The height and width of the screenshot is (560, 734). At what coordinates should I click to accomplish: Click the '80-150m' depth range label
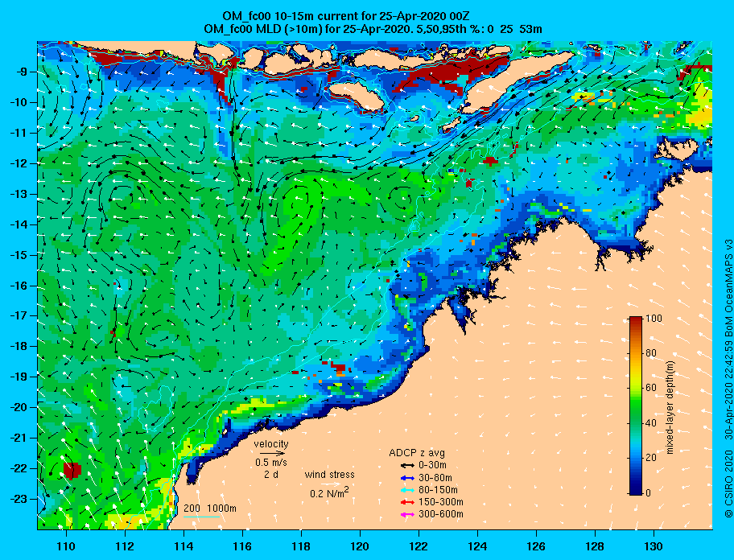click(x=438, y=490)
